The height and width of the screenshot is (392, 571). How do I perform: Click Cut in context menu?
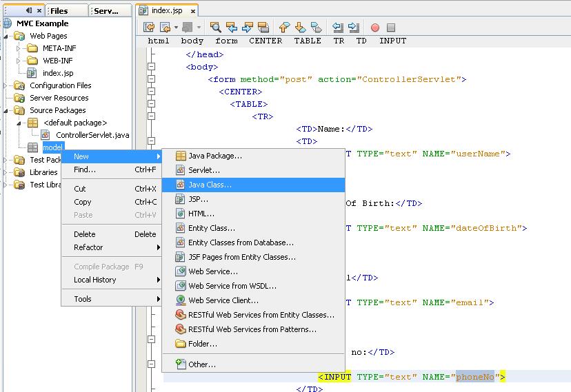112,189
